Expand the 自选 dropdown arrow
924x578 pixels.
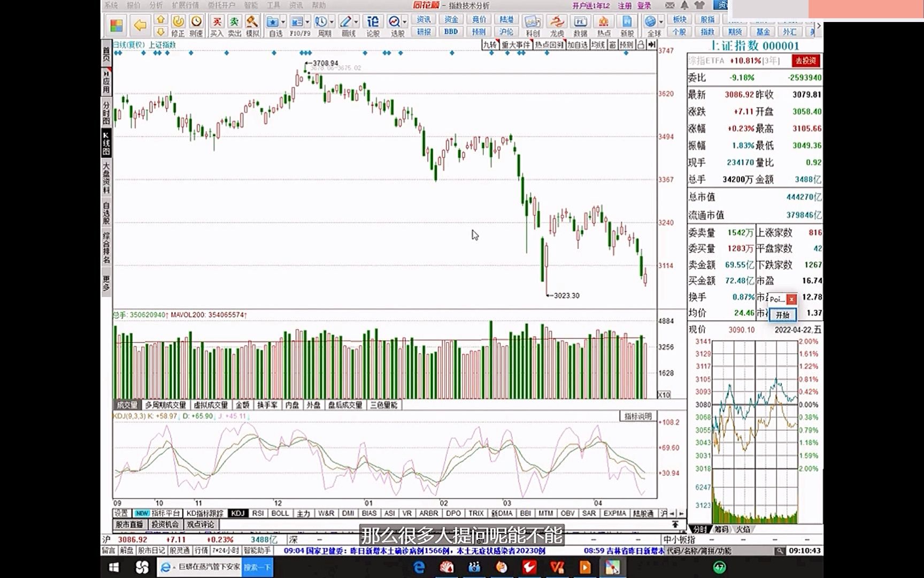click(x=283, y=21)
